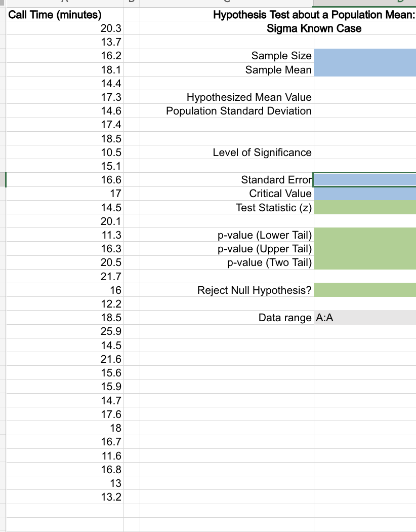This screenshot has height=532, width=416.
Task: Click the blue value cell beside Sample Mean
Action: click(365, 69)
